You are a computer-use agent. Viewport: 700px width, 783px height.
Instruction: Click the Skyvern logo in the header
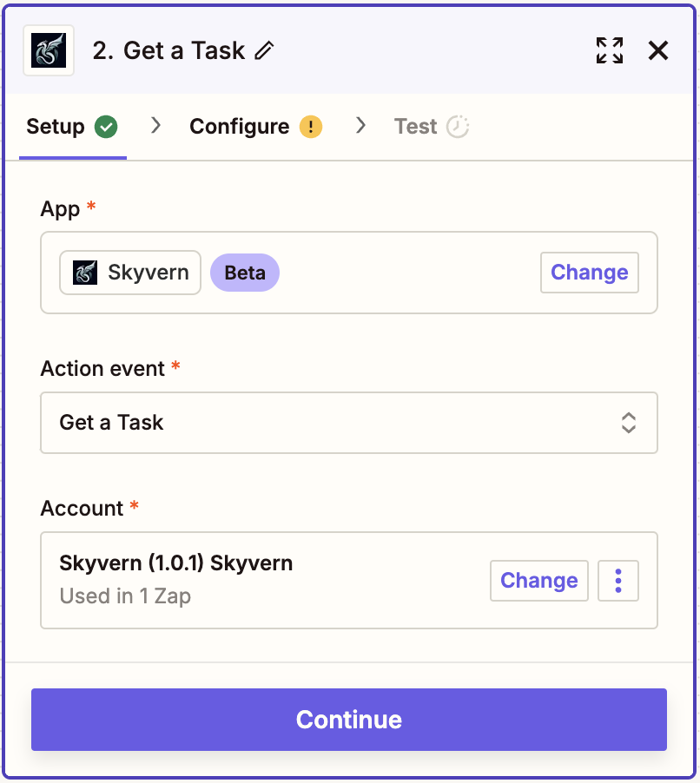(x=49, y=50)
